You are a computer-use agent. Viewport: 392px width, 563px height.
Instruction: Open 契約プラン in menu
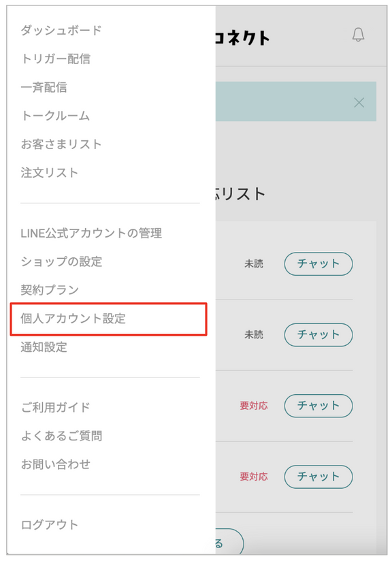[50, 290]
